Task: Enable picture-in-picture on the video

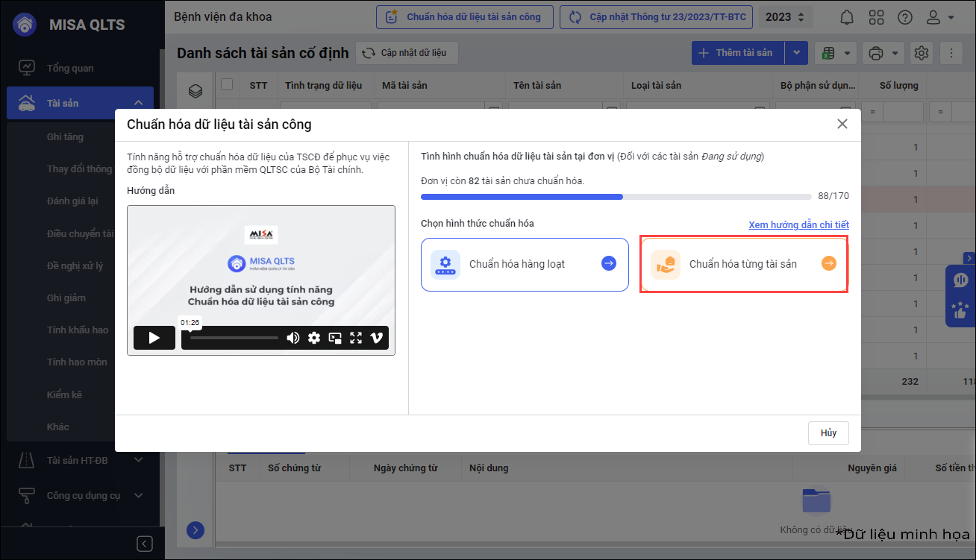Action: point(335,338)
